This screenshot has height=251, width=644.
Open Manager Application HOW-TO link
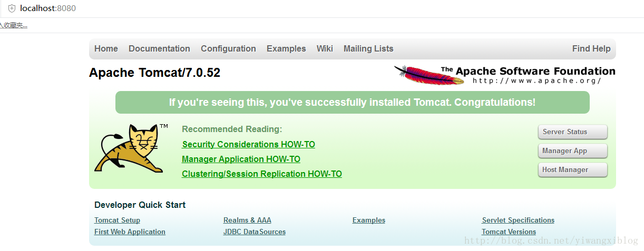click(241, 159)
